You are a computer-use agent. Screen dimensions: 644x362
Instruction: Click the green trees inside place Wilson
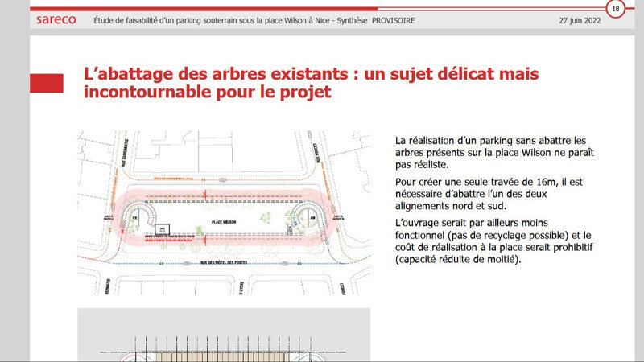pos(266,219)
